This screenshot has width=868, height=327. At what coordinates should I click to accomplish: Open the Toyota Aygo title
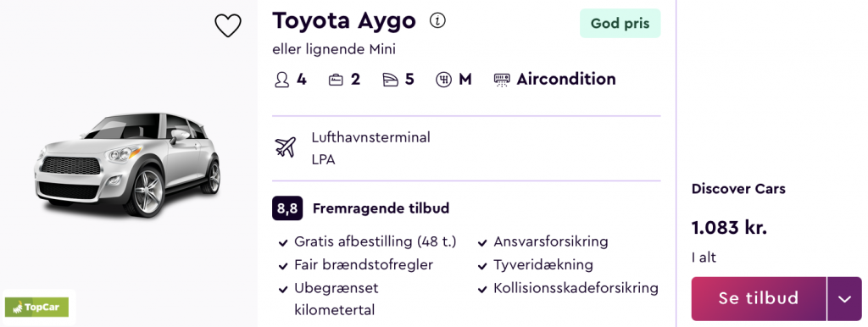(344, 21)
